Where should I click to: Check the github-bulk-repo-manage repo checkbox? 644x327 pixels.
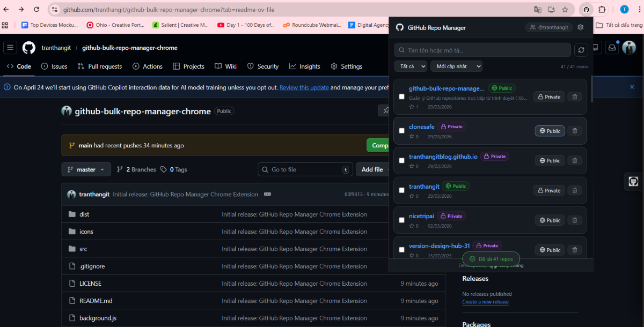pos(401,97)
